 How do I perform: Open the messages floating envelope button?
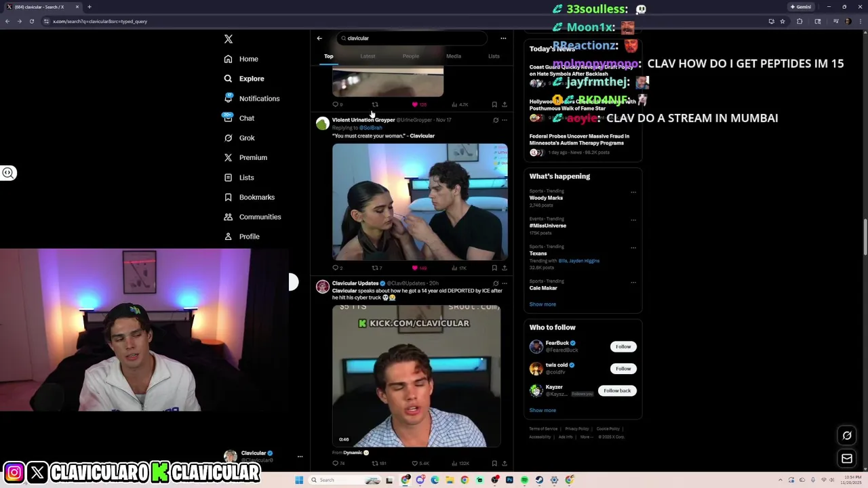(x=847, y=459)
